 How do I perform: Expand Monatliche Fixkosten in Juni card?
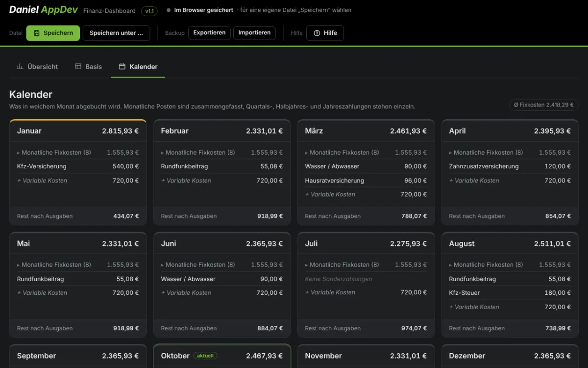coord(198,265)
